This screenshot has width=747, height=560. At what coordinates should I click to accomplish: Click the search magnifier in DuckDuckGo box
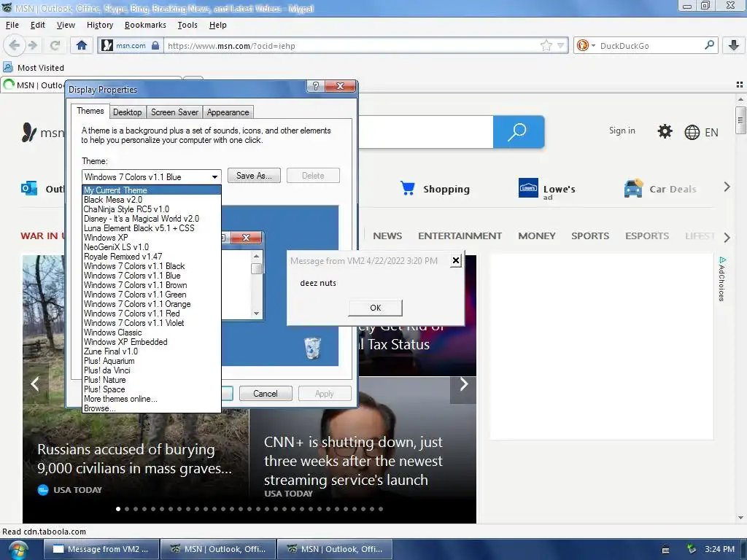(x=709, y=45)
